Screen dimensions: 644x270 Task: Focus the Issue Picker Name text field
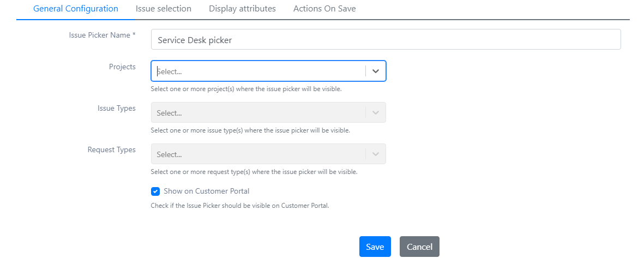(x=386, y=39)
